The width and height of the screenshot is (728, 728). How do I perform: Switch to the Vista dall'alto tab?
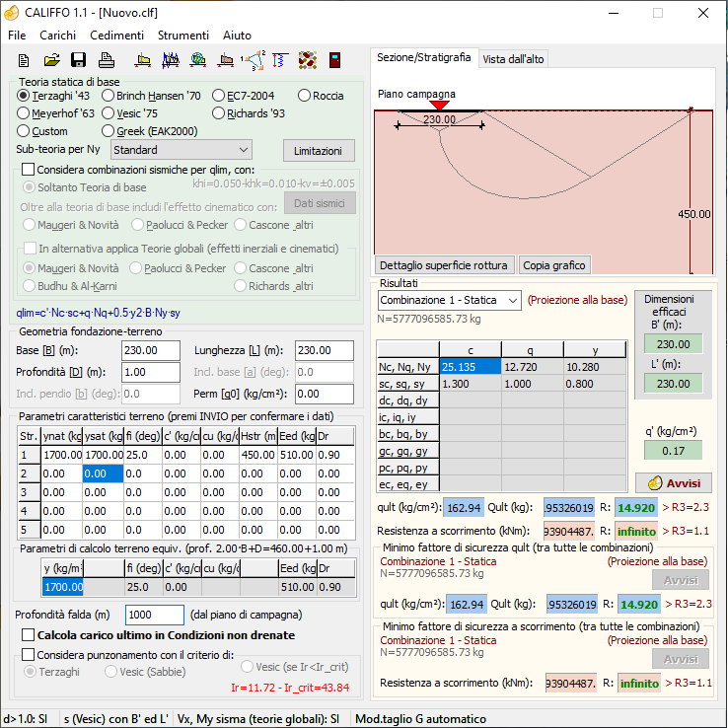coord(513,59)
